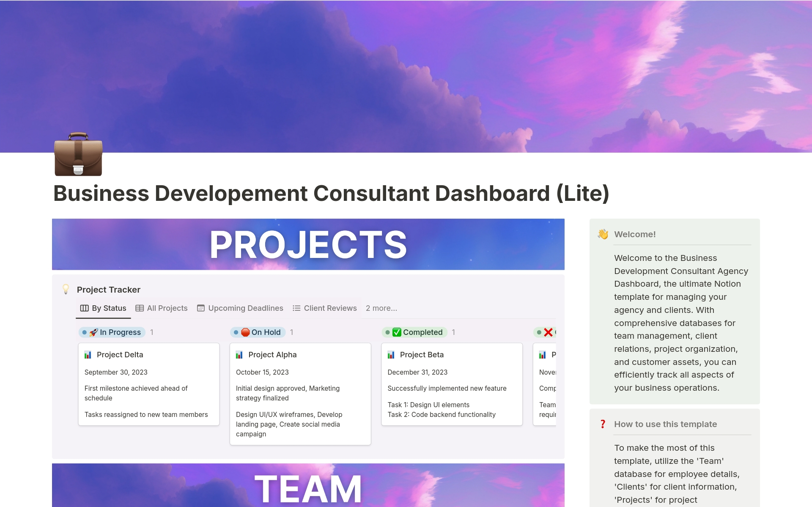Click the red question mark icon

tap(603, 424)
